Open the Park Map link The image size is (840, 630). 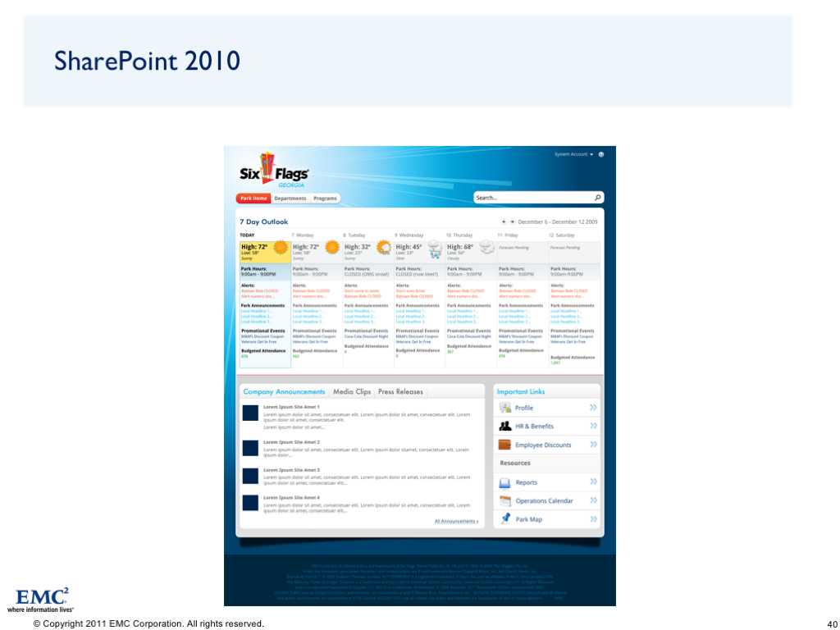pos(529,519)
